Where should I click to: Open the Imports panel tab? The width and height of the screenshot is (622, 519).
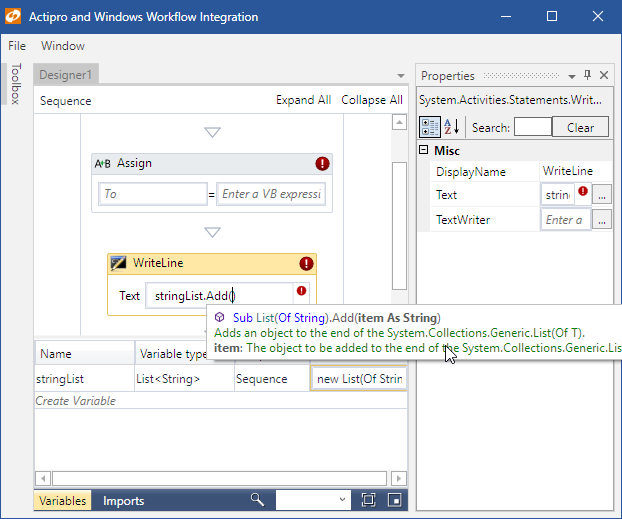pyautogui.click(x=123, y=501)
